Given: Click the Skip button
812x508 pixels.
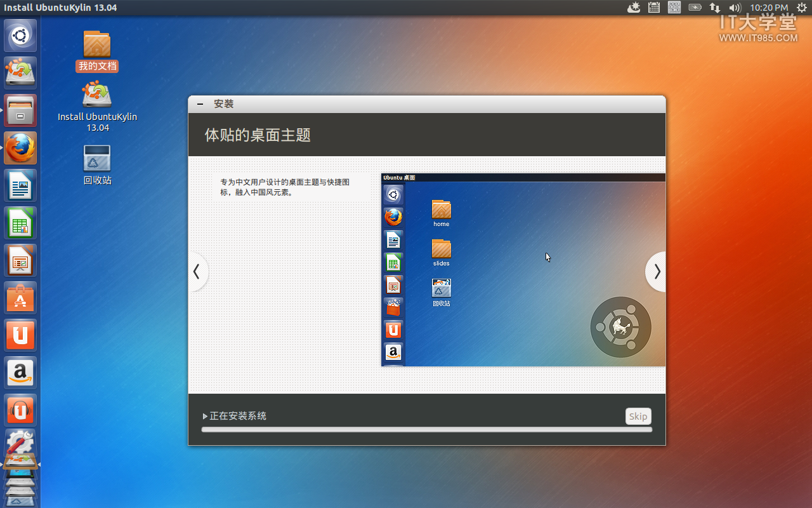Looking at the screenshot, I should (x=638, y=417).
